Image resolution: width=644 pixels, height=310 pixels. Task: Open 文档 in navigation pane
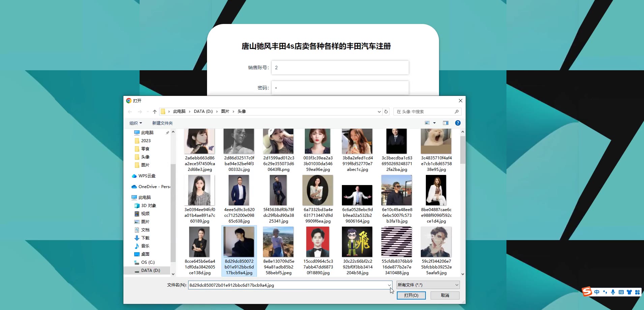click(x=145, y=230)
